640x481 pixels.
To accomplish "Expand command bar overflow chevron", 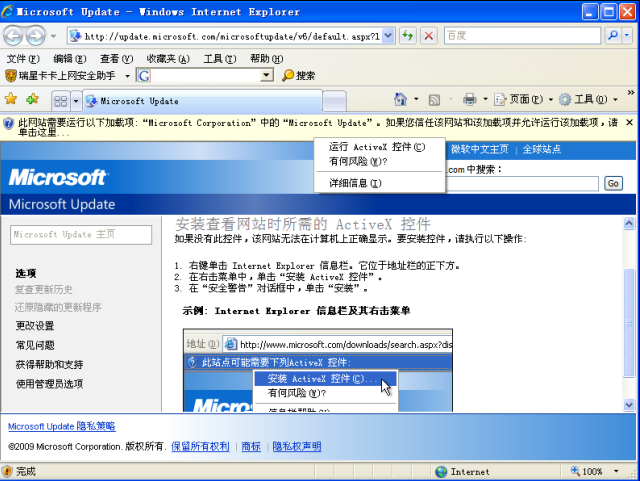I will coord(631,93).
